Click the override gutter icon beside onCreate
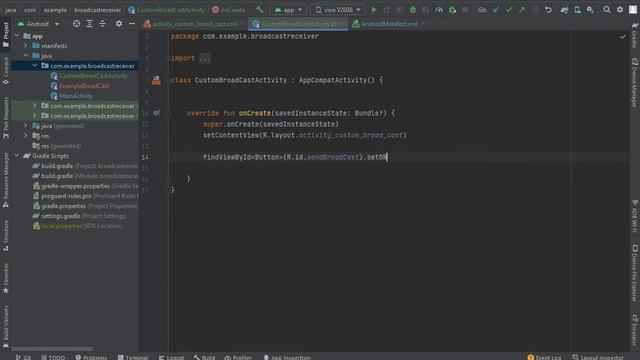The height and width of the screenshot is (360, 640). coord(156,113)
